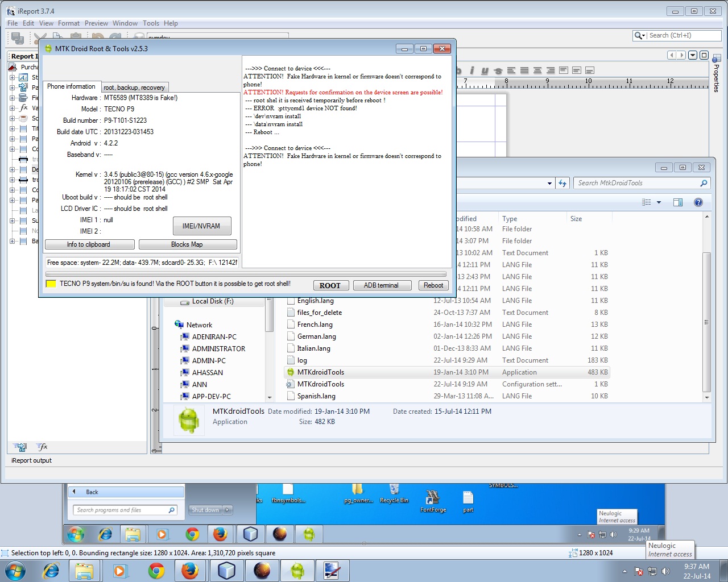Open the Explorer view options dropdown arrow
This screenshot has height=582, width=728.
tap(659, 202)
